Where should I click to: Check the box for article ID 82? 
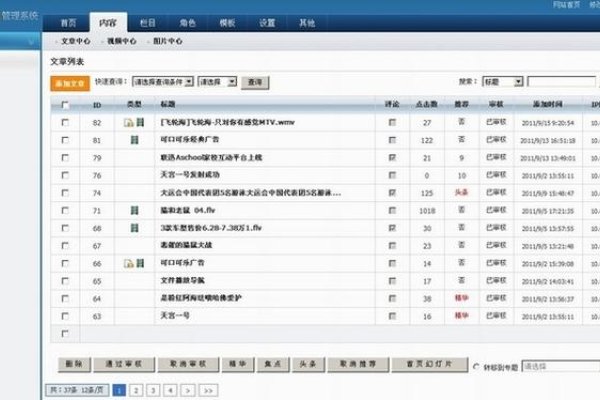(x=65, y=122)
